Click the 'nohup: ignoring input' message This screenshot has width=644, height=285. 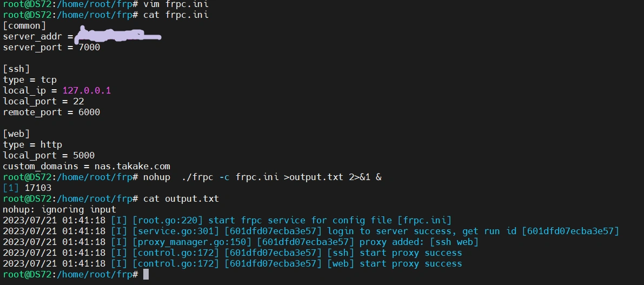[x=59, y=209]
